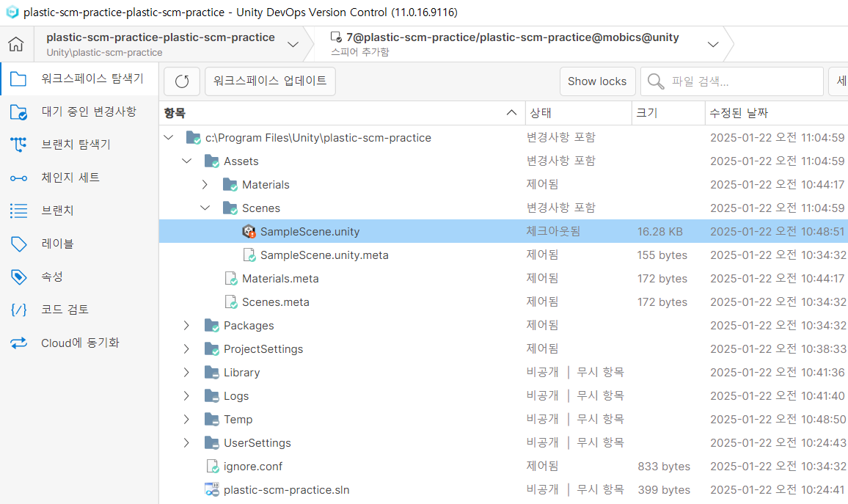Click into the 파일 검색 field
The image size is (848, 504).
[731, 81]
